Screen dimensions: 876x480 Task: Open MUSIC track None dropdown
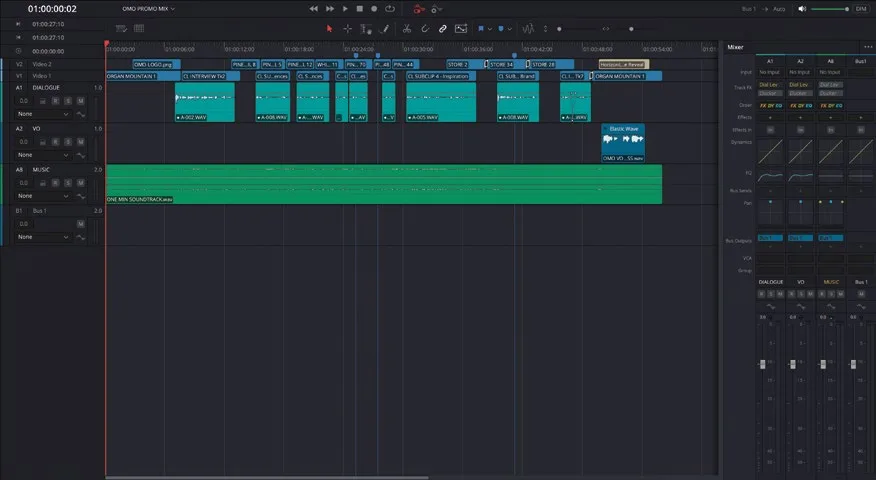tap(43, 196)
